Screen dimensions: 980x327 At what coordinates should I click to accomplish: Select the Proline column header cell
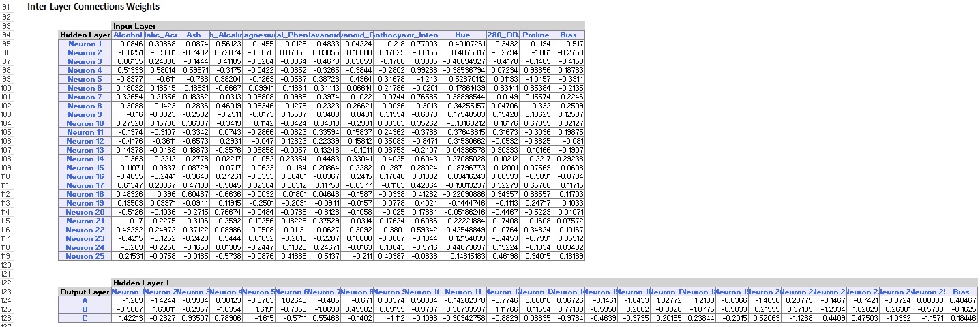click(x=535, y=35)
